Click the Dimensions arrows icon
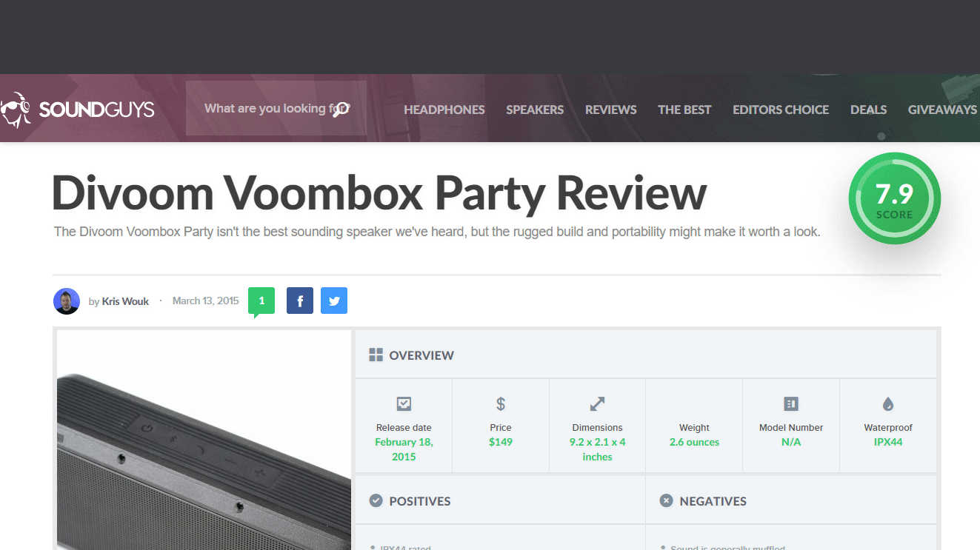 (597, 404)
